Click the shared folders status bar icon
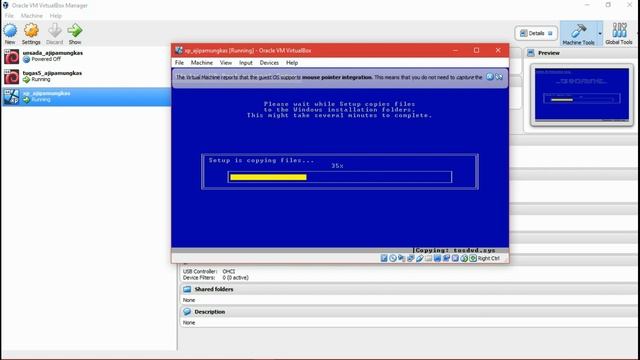Screen dimensions: 640x360 [429, 258]
